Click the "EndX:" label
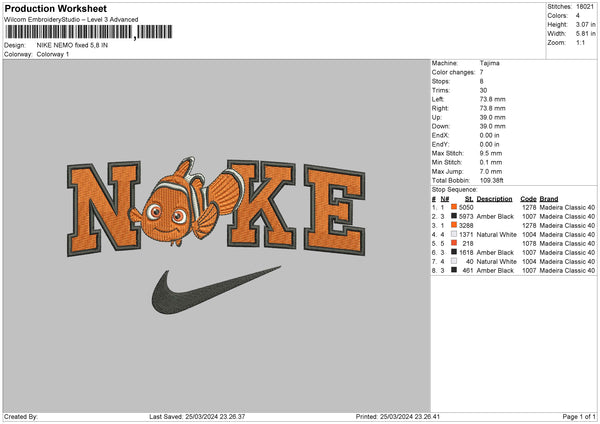 pos(440,135)
